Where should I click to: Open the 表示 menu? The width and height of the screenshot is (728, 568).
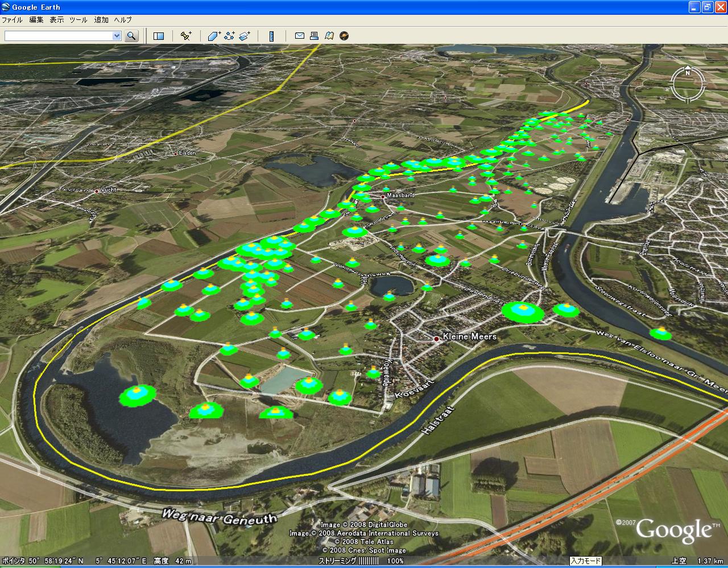pos(57,20)
